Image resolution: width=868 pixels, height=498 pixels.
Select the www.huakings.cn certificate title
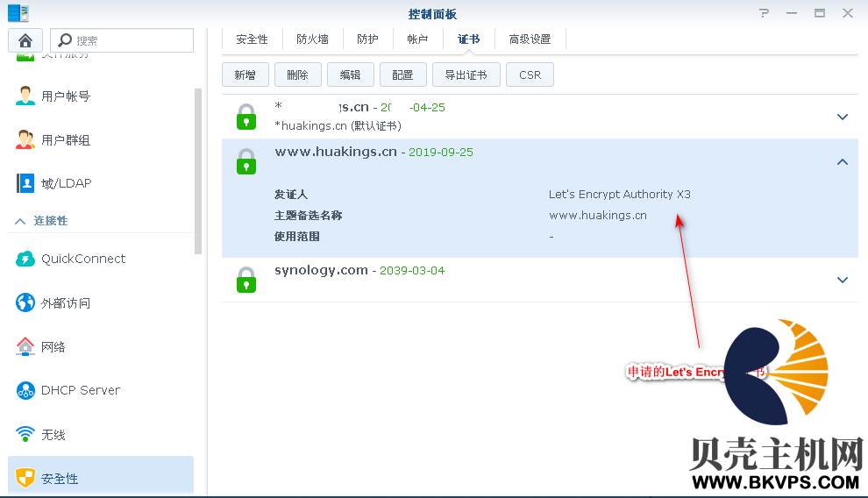click(x=336, y=152)
